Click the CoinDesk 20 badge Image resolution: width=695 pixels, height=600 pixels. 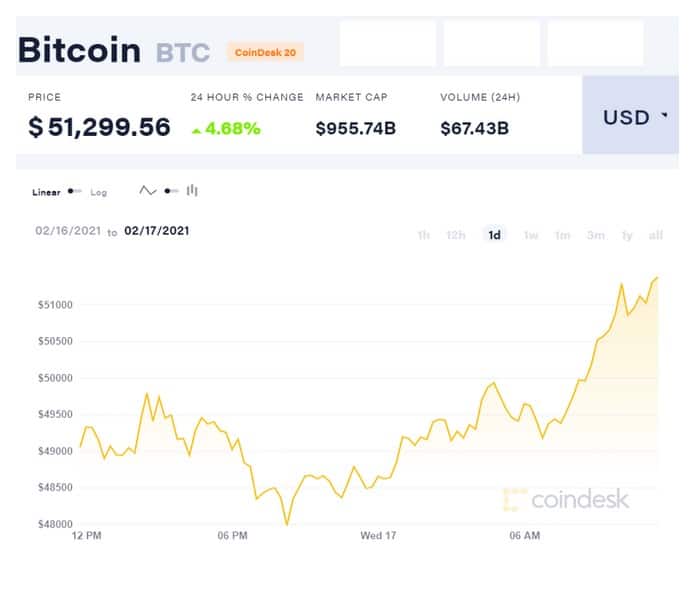pos(265,52)
